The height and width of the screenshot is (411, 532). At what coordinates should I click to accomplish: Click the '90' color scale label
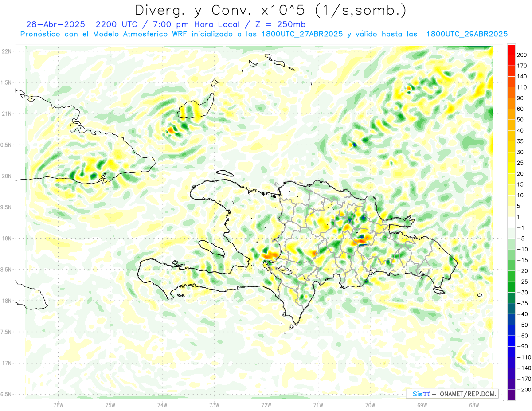click(520, 98)
